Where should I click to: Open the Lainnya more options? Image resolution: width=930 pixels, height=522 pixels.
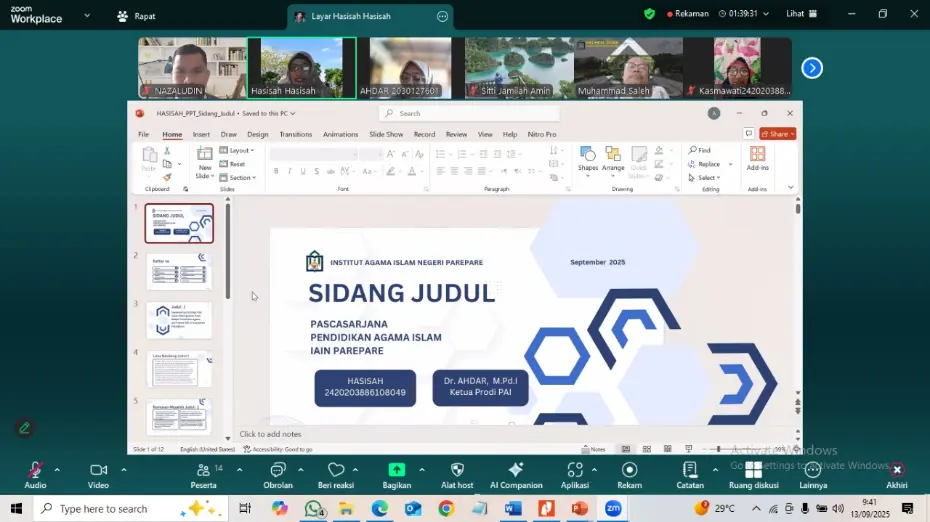[x=813, y=475]
